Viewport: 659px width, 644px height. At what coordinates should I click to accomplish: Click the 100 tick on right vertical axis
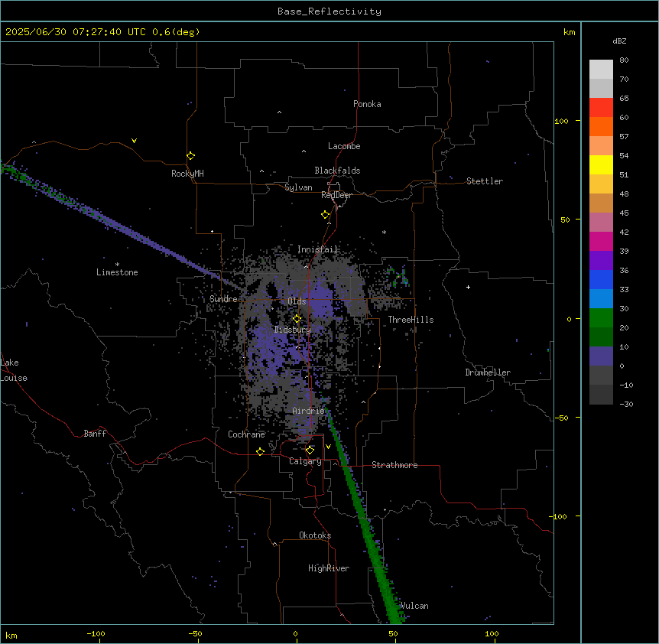(x=561, y=121)
